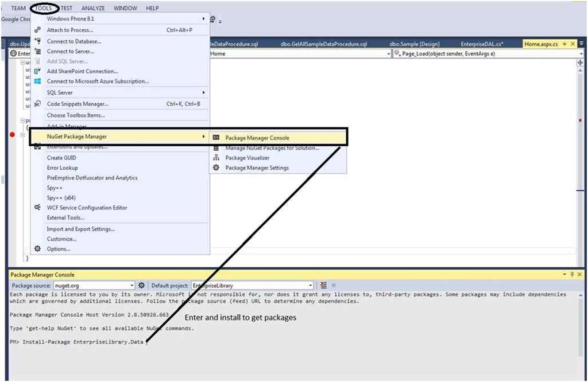Open Package Manager Settings via gear icon

[216, 167]
